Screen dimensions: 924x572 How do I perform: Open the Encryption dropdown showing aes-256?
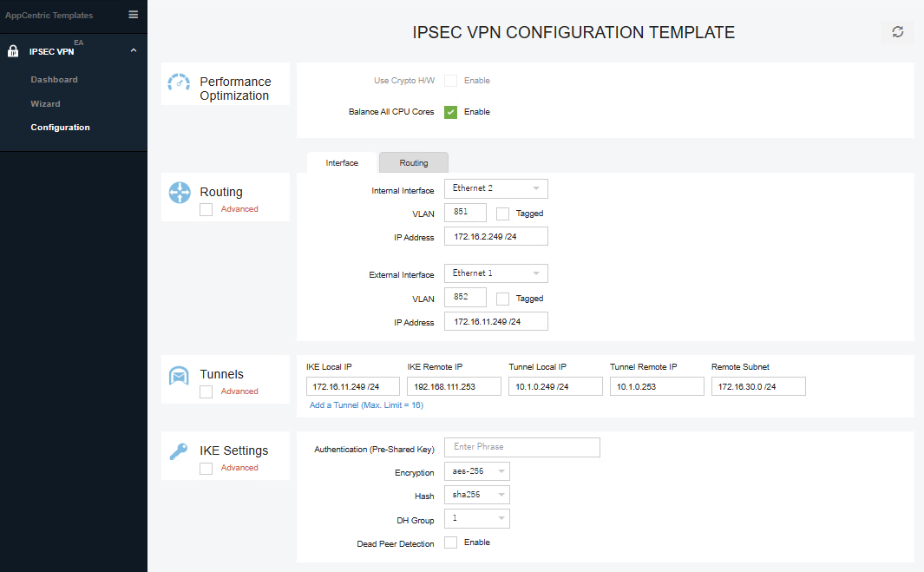click(x=476, y=470)
